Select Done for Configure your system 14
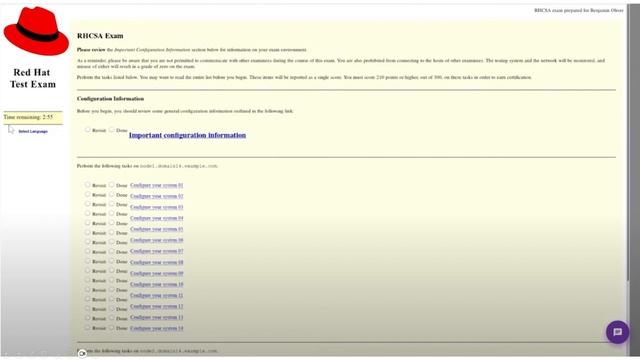640x360 pixels. coord(111,309)
